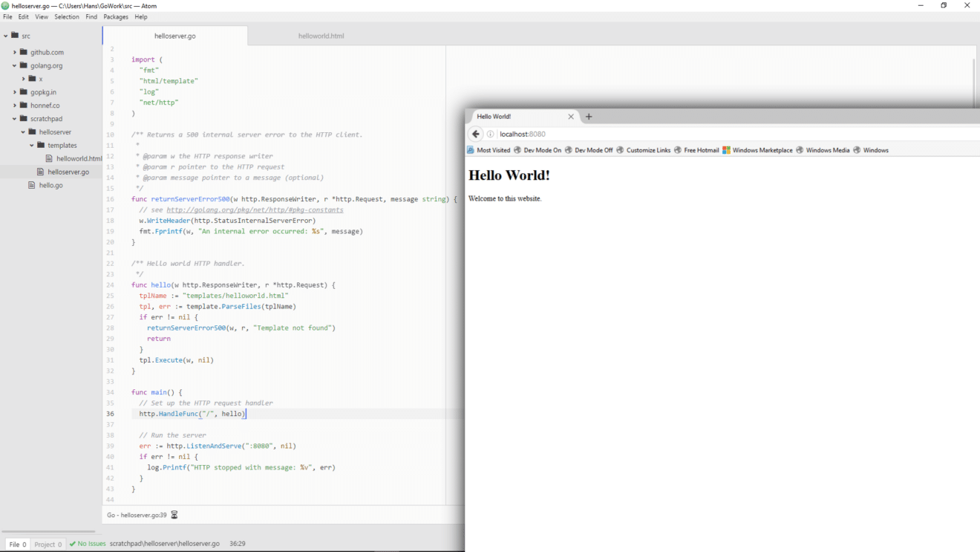Click the Welcome to this website. text
This screenshot has width=980, height=552.
505,198
